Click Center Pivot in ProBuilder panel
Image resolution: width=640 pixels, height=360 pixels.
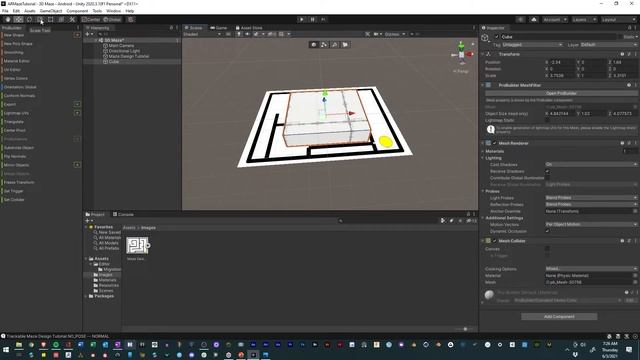coord(15,130)
